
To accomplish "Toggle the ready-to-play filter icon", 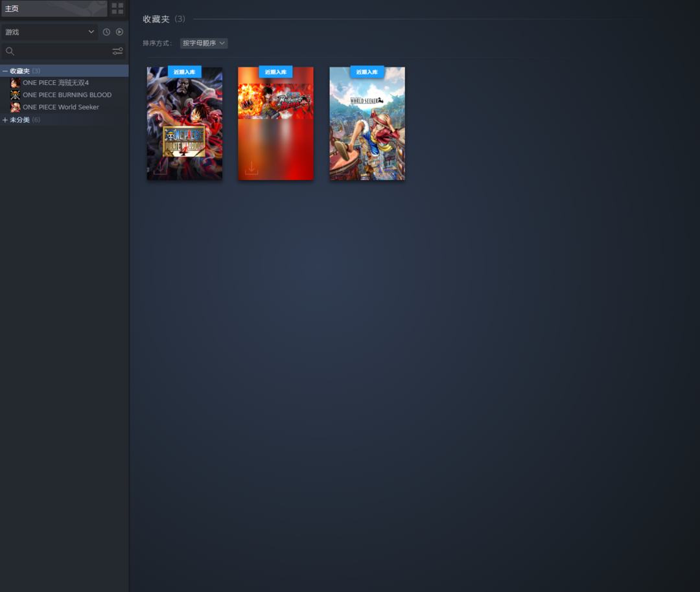I will pyautogui.click(x=119, y=32).
